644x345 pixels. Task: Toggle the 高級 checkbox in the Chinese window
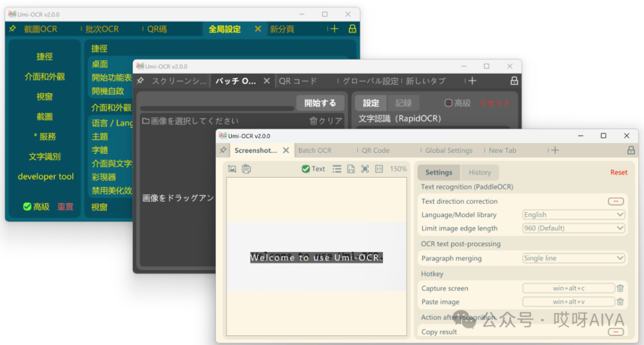coord(27,206)
